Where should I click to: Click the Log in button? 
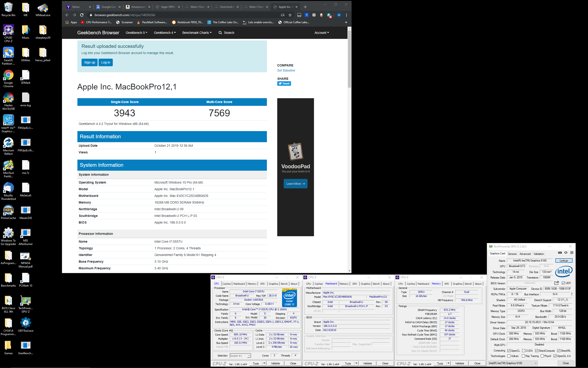tap(105, 62)
